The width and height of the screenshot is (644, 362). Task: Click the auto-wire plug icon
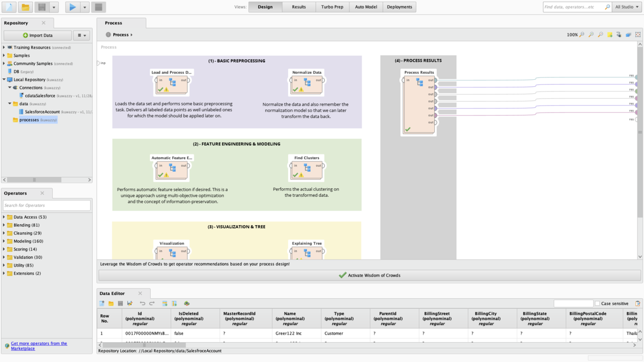point(619,35)
